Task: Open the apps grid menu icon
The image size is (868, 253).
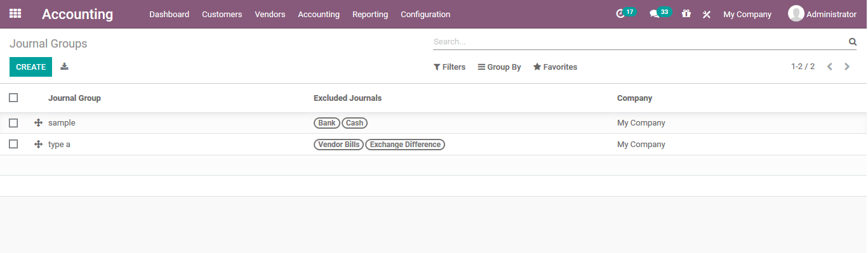Action: (15, 13)
